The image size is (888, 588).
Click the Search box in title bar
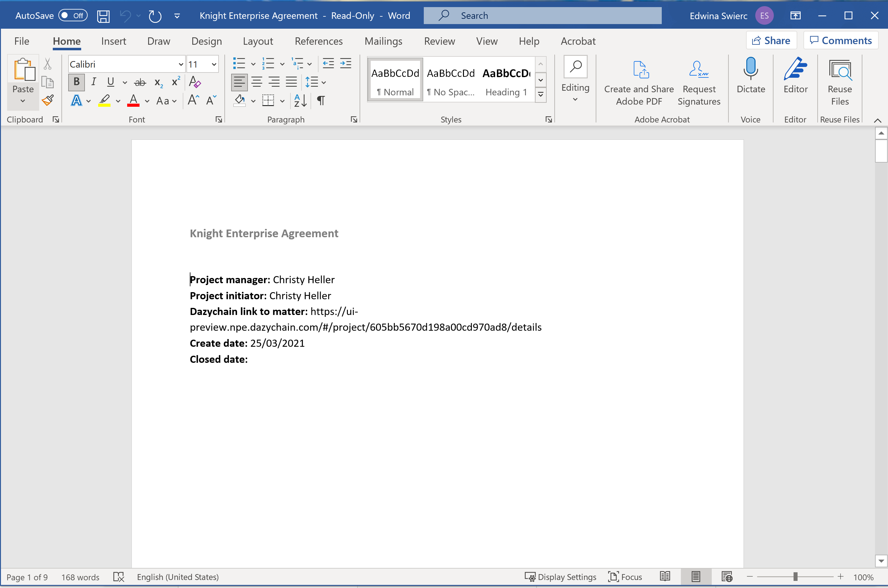(x=543, y=15)
